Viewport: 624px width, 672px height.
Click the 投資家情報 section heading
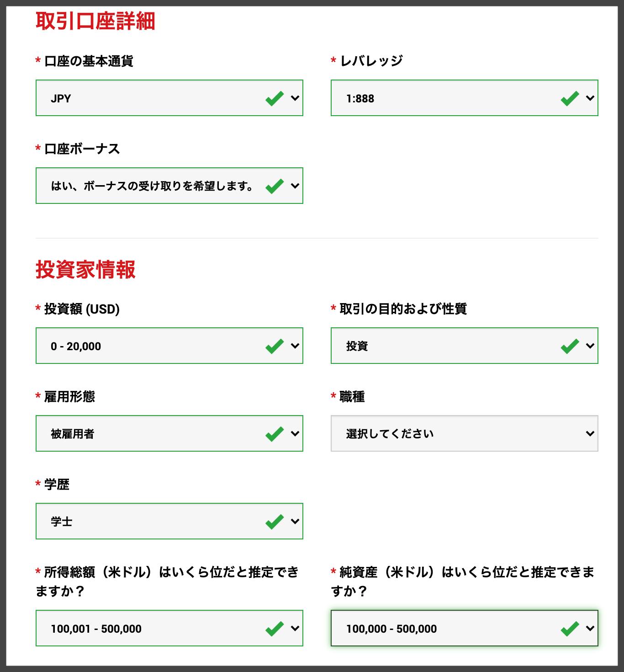click(x=85, y=269)
